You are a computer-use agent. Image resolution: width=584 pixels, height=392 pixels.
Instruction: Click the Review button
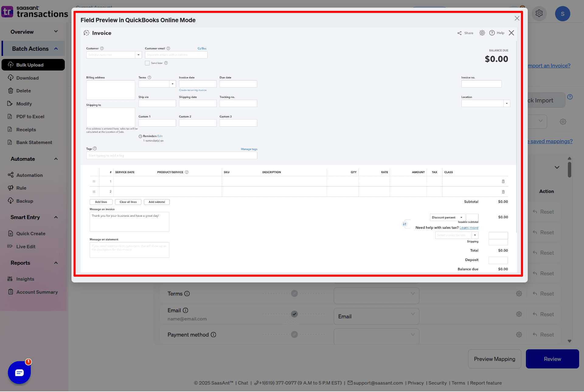tap(552, 359)
